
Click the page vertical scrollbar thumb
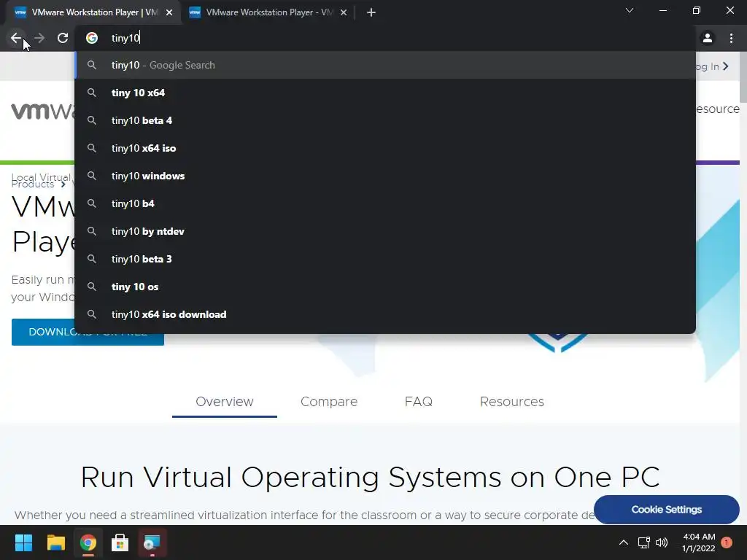pos(743,76)
